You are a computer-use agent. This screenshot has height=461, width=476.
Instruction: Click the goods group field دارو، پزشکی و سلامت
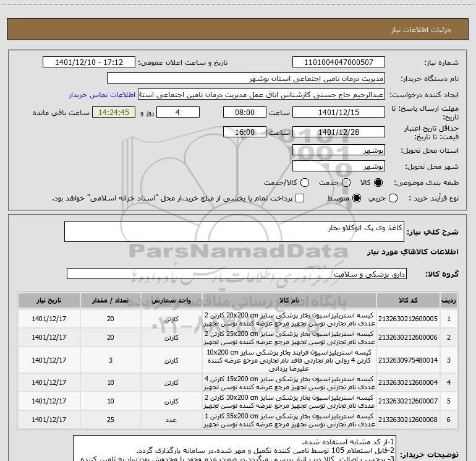(237, 274)
